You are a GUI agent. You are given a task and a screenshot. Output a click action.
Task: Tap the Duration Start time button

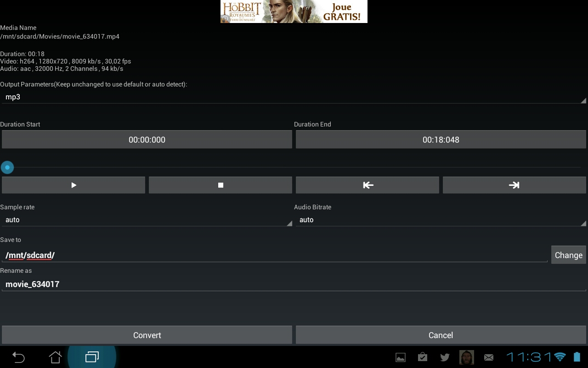pyautogui.click(x=147, y=139)
